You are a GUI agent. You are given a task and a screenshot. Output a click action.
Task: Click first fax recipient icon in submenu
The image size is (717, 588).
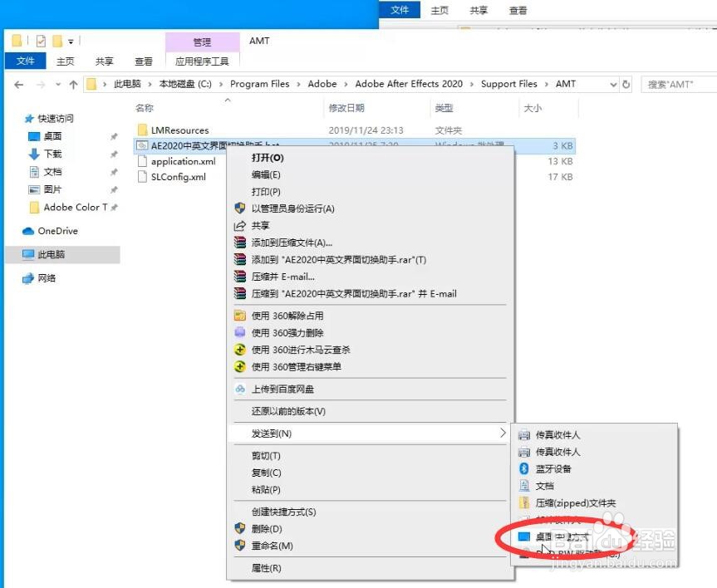[x=524, y=435]
